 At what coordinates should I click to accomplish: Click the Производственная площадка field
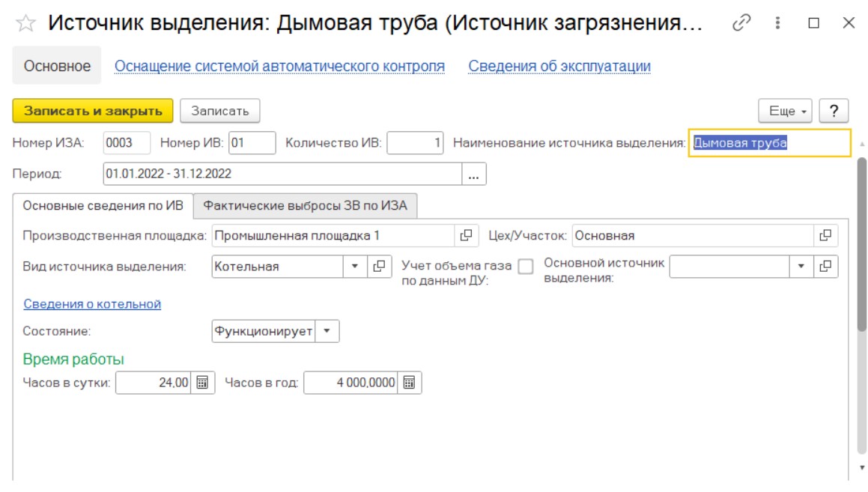point(333,236)
